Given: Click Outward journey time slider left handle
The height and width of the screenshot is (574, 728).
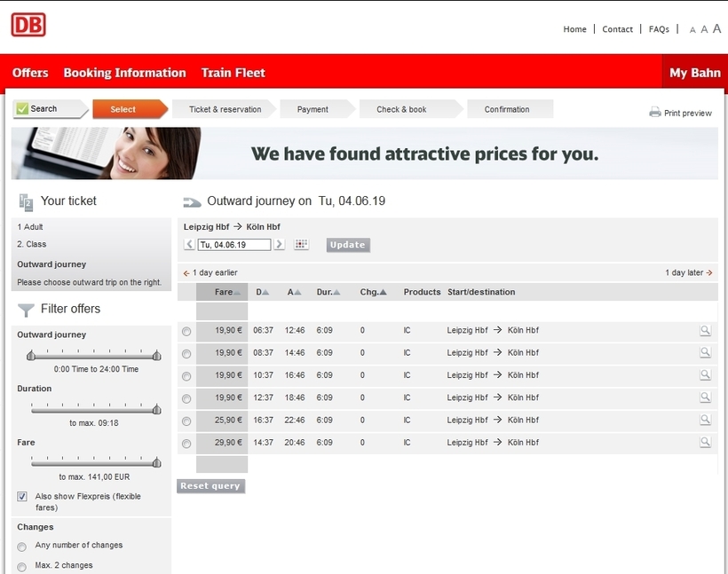Looking at the screenshot, I should tap(31, 356).
